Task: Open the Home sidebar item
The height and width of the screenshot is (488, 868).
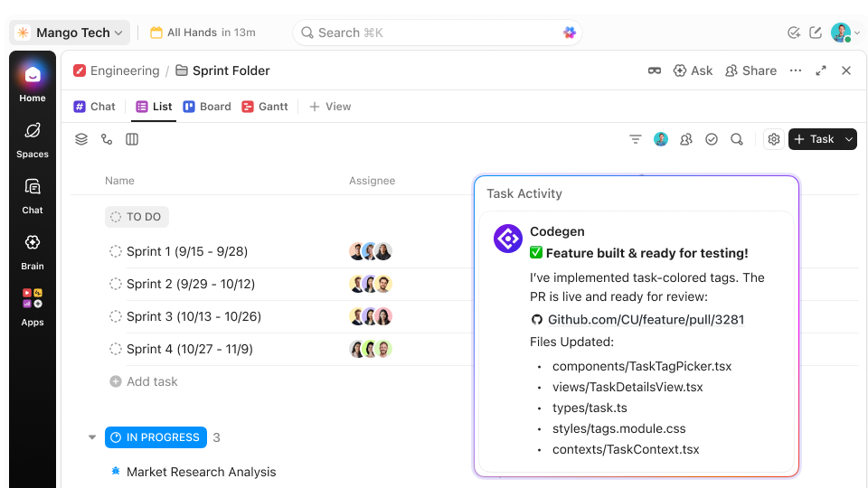Action: tap(33, 83)
